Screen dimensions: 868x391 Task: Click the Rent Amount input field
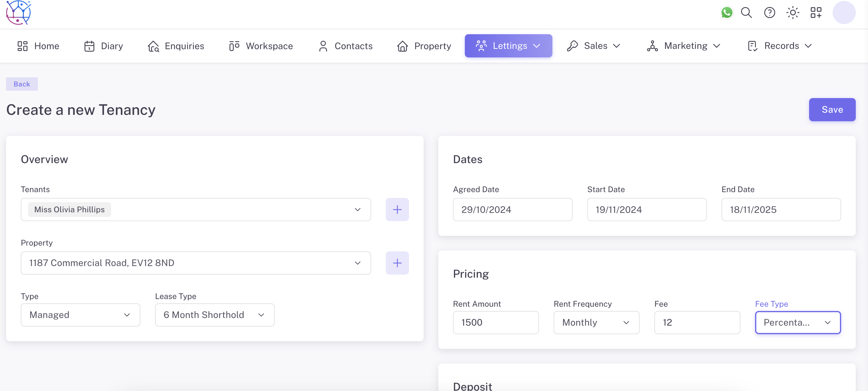point(495,323)
